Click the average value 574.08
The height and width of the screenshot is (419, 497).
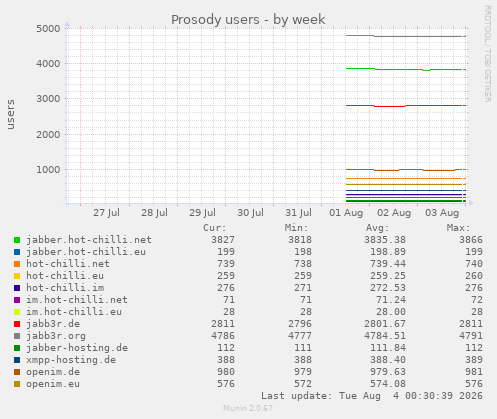click(388, 384)
